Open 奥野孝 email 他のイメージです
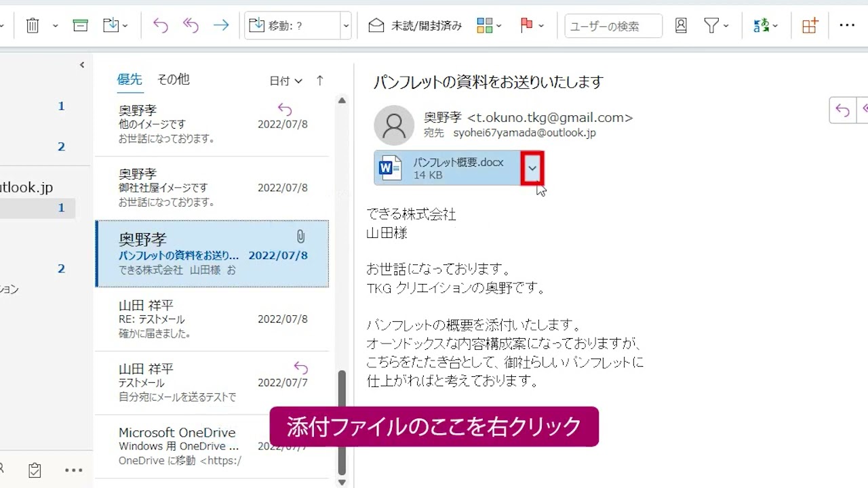 [x=212, y=125]
